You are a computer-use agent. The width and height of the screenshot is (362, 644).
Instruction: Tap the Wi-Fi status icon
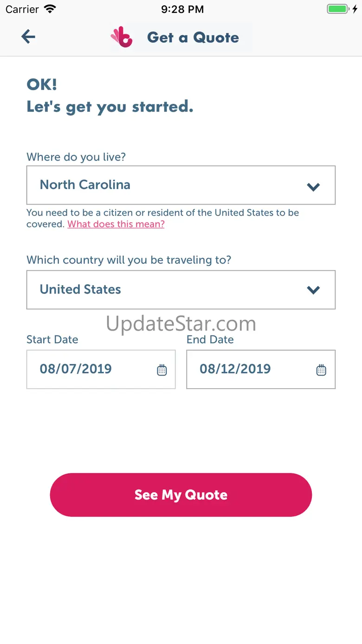[49, 9]
